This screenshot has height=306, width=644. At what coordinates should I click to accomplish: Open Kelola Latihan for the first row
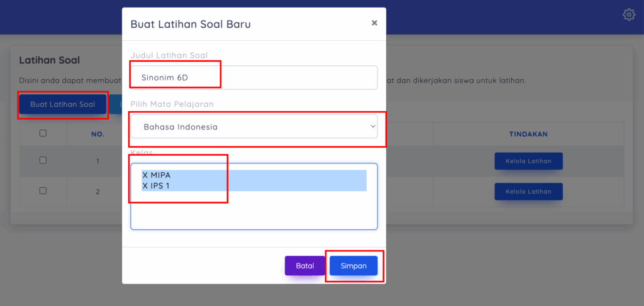click(528, 161)
